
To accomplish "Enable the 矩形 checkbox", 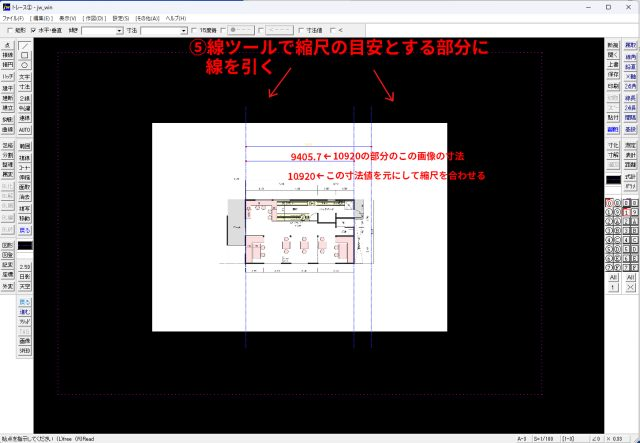I will 7,30.
